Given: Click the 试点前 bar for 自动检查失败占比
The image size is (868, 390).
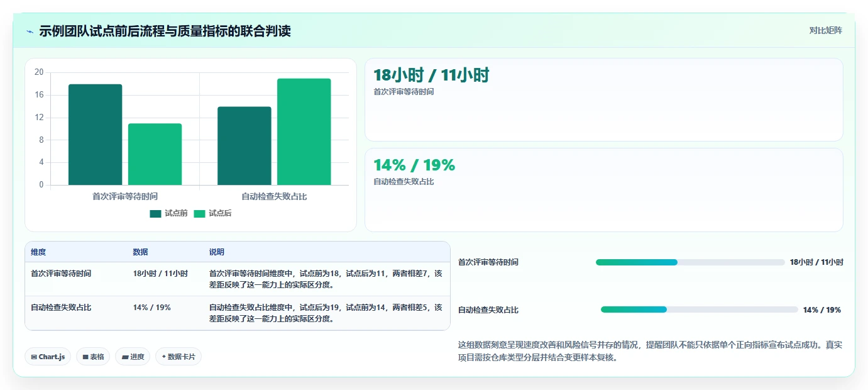Looking at the screenshot, I should tap(244, 146).
